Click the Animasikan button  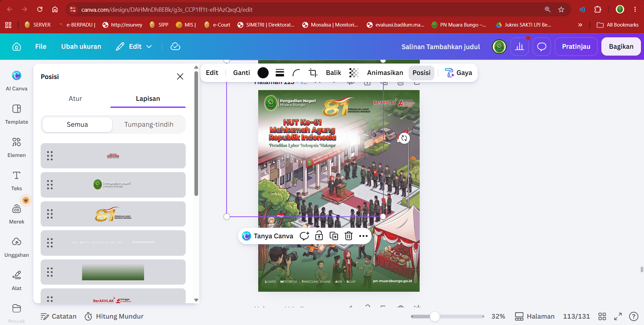click(385, 73)
